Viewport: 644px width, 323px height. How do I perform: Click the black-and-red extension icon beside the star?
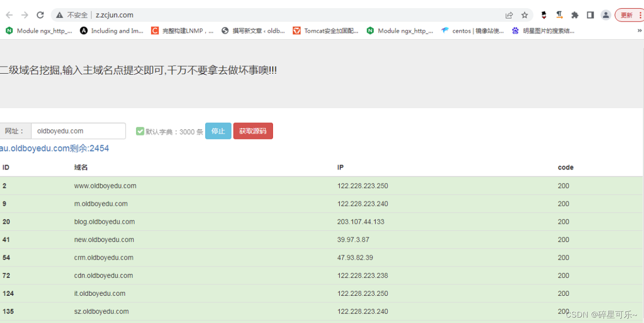click(x=544, y=15)
